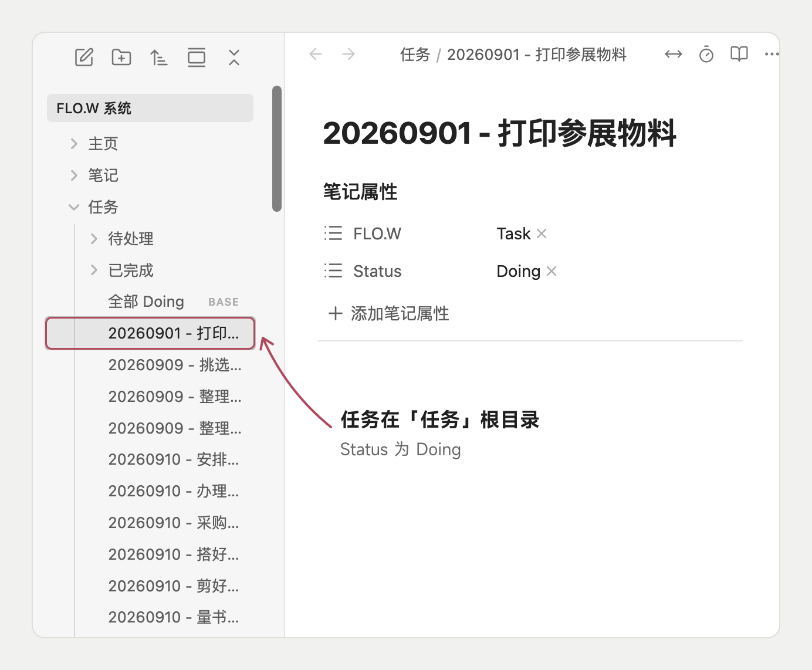The image size is (812, 670).
Task: Click the FLO.W property list icon
Action: click(333, 234)
